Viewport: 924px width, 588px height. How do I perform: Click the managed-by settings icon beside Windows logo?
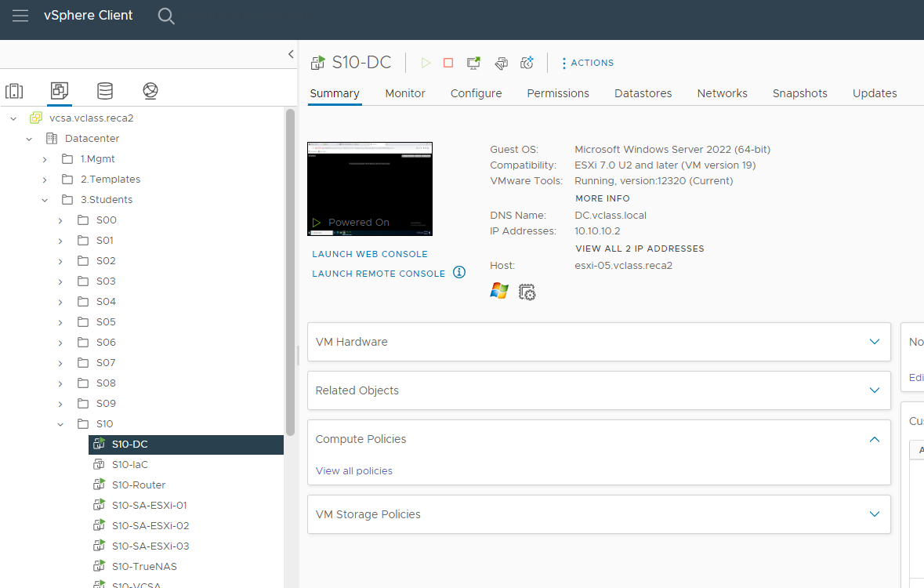(x=527, y=292)
